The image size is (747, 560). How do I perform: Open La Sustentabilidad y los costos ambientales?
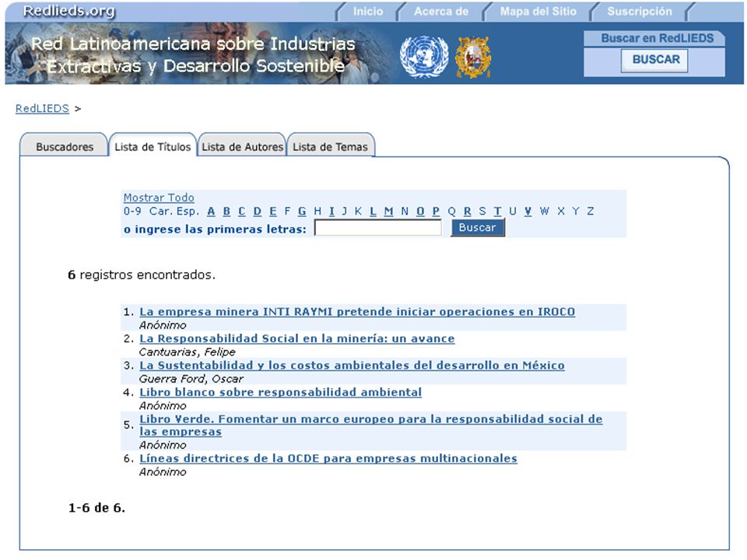tap(352, 366)
